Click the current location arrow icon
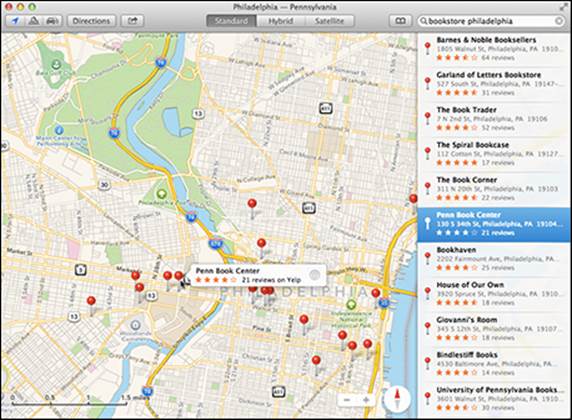Screen dimensions: 572x420 point(15,21)
